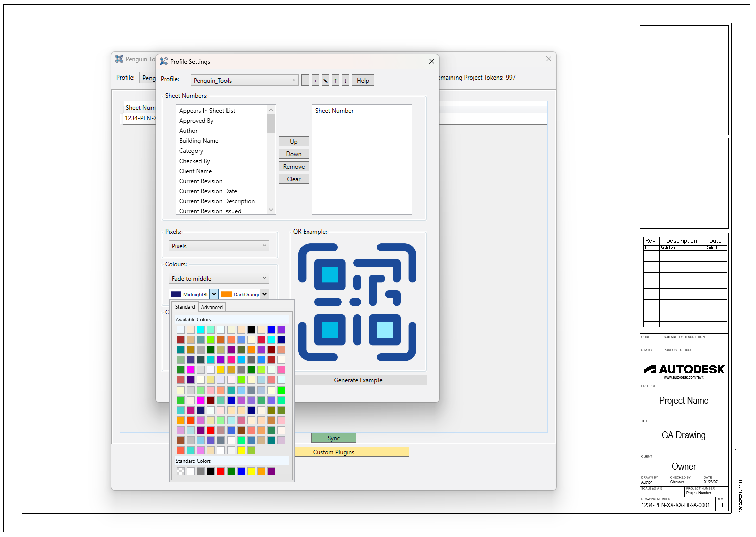
Task: Click the Down button beside the sheet list
Action: point(294,154)
